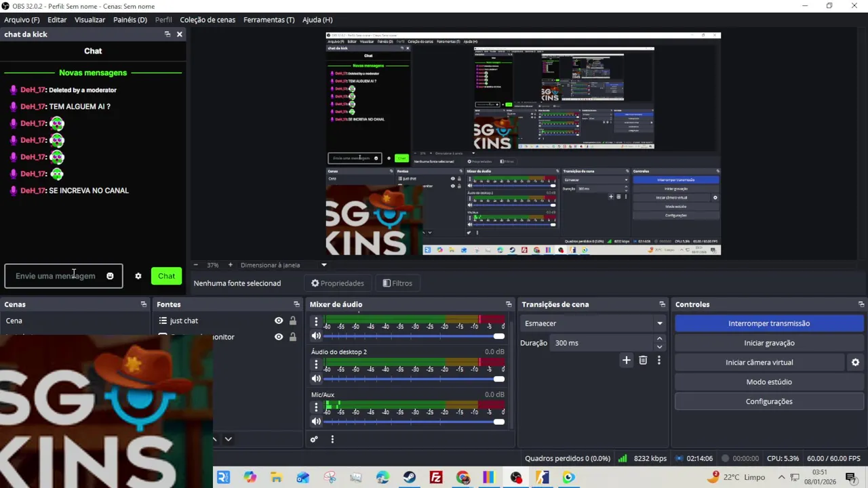Click the list icon of just chat source
The width and height of the screenshot is (868, 488).
pyautogui.click(x=163, y=321)
